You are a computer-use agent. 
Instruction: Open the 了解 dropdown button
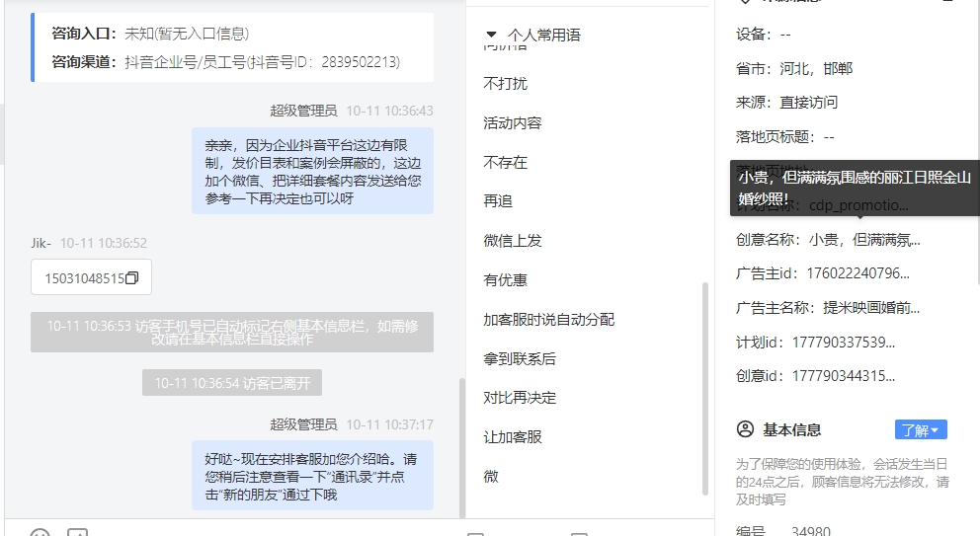point(921,429)
